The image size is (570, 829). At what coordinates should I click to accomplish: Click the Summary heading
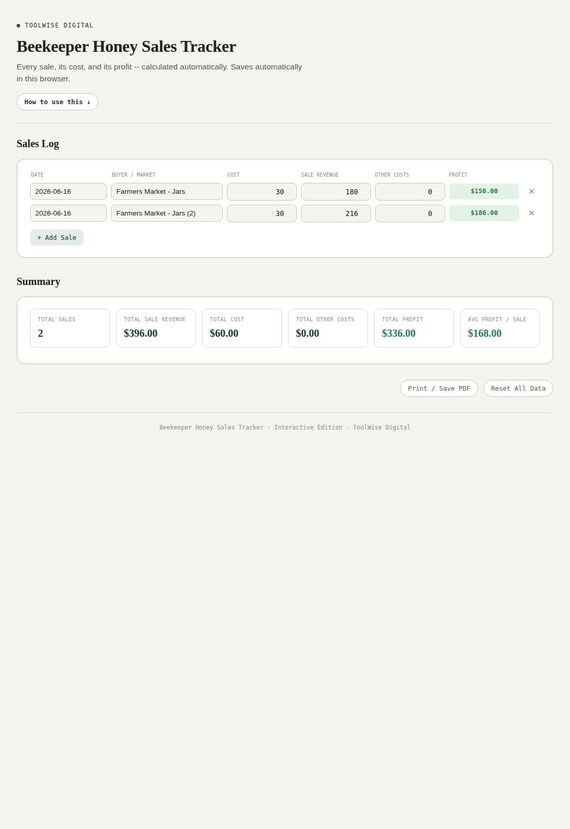[38, 282]
